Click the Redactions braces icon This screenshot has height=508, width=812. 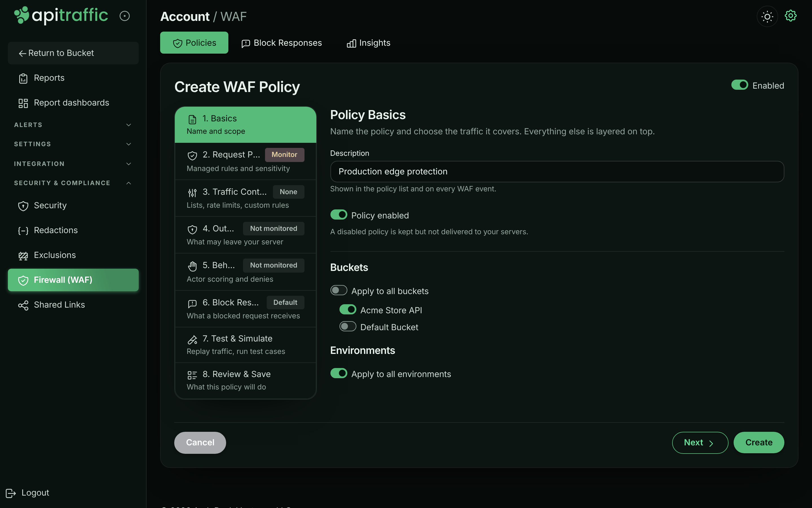[23, 231]
